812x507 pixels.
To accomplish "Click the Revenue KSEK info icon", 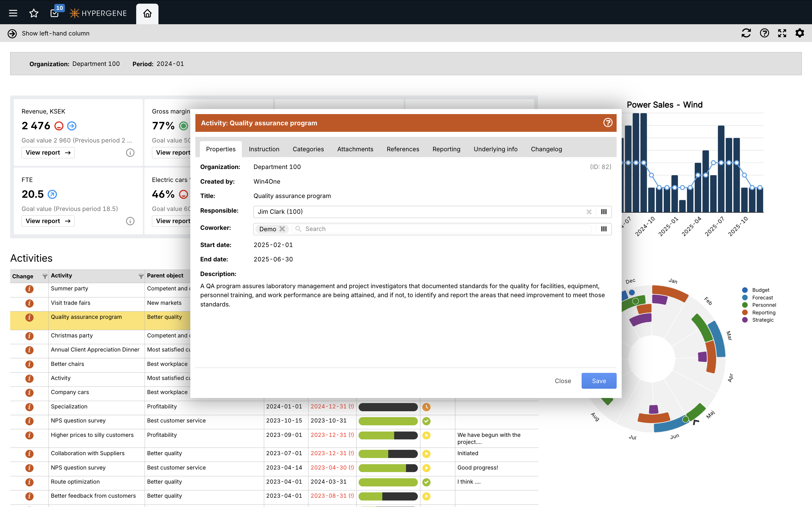I will (130, 153).
